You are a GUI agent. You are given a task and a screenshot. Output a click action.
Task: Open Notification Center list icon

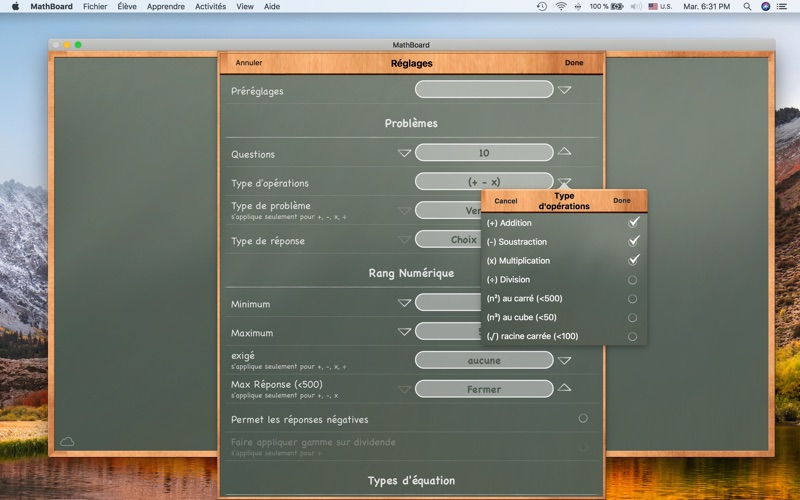pos(782,7)
